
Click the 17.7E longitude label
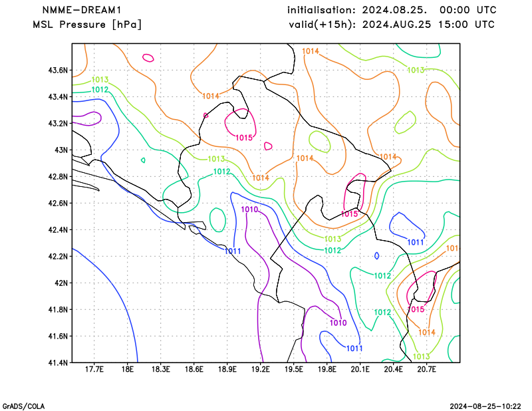point(94,369)
